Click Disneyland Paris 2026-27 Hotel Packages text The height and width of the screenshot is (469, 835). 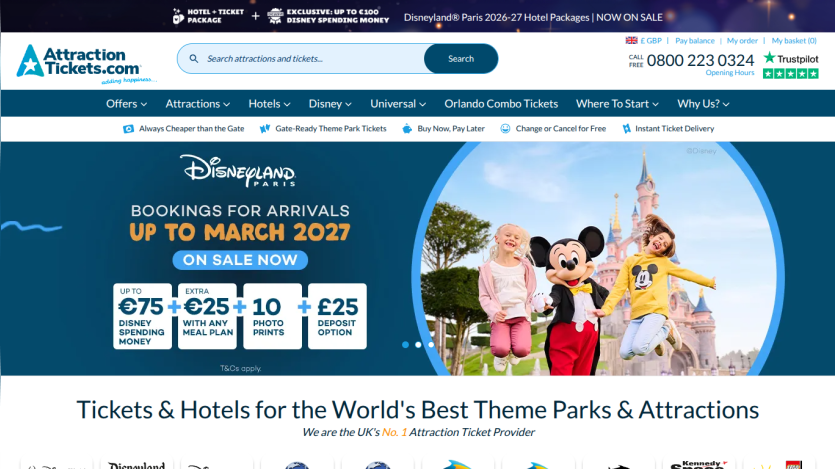pos(496,17)
